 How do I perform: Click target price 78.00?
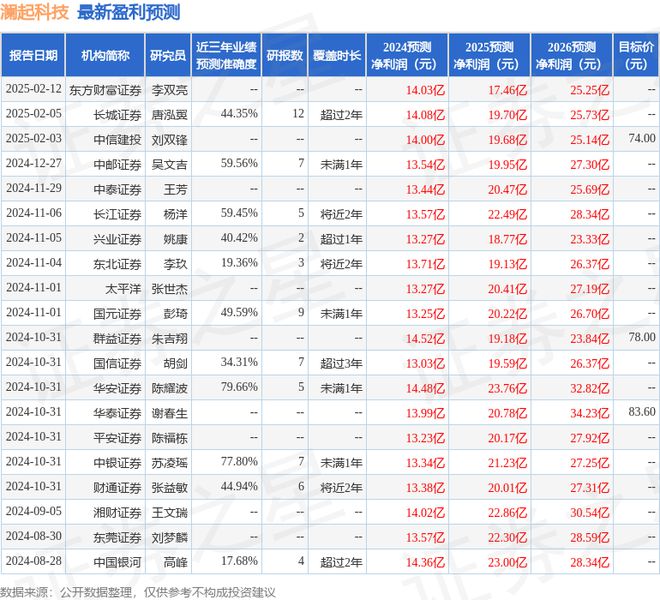(x=642, y=337)
